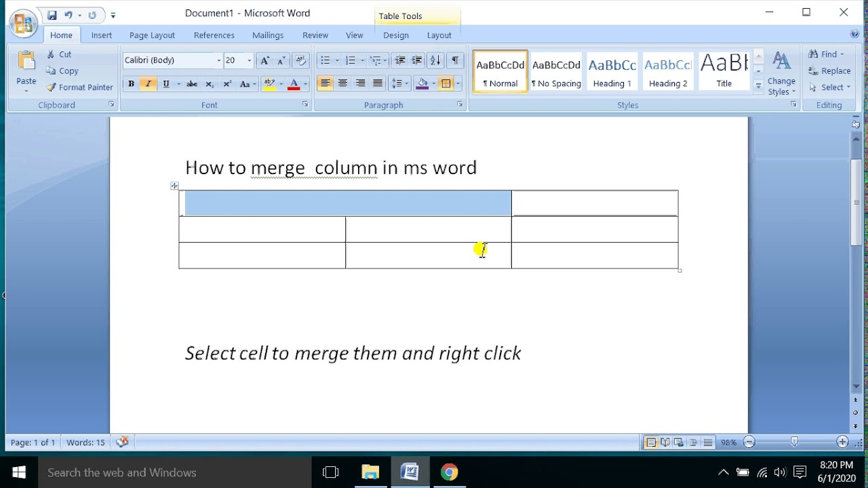Click the vertical document scrollbar thumb
The width and height of the screenshot is (868, 488).
point(856,202)
